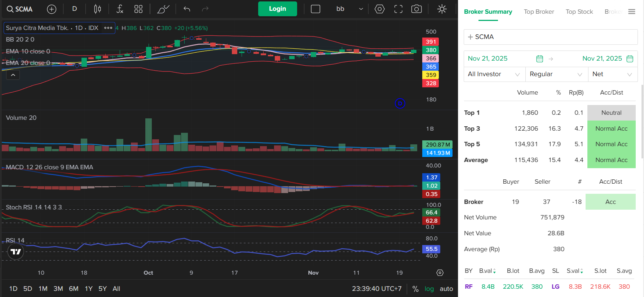Open the indicators fx menu
Image resolution: width=644 pixels, height=297 pixels.
(120, 9)
